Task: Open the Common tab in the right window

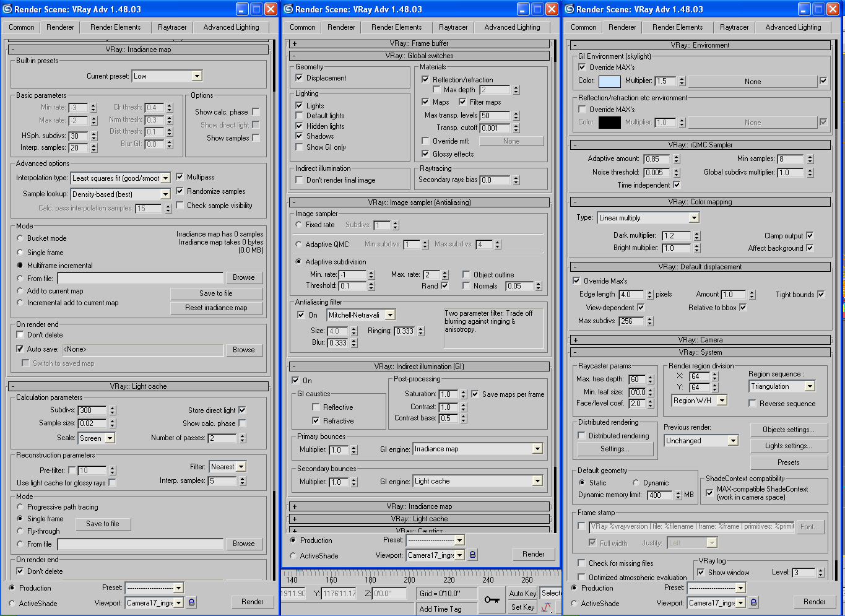Action: (584, 27)
